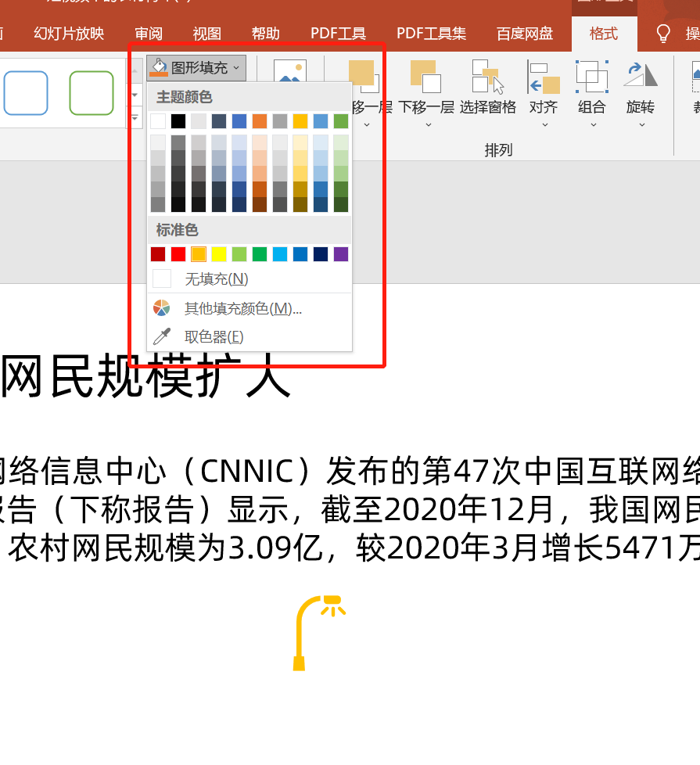
Task: Click the 旋转 rotate icon
Action: [641, 76]
